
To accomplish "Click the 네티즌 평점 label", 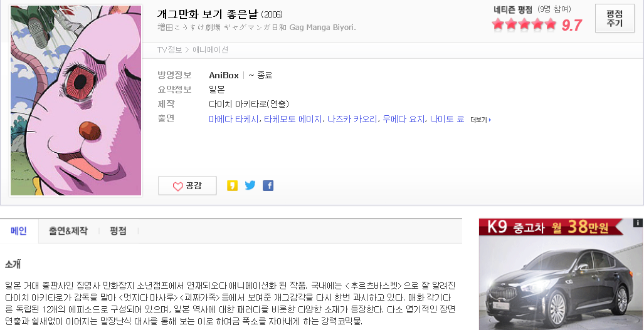I will click(x=513, y=9).
